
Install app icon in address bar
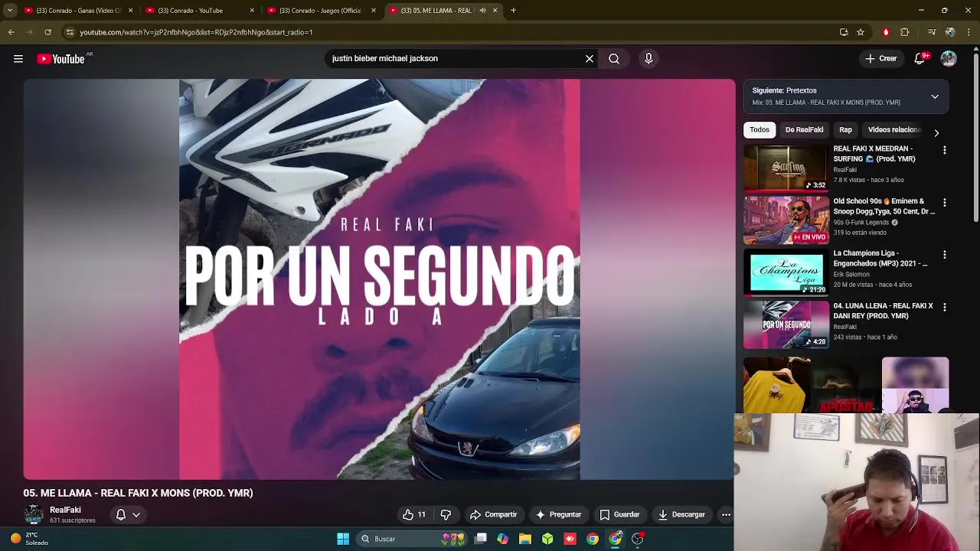pos(844,32)
